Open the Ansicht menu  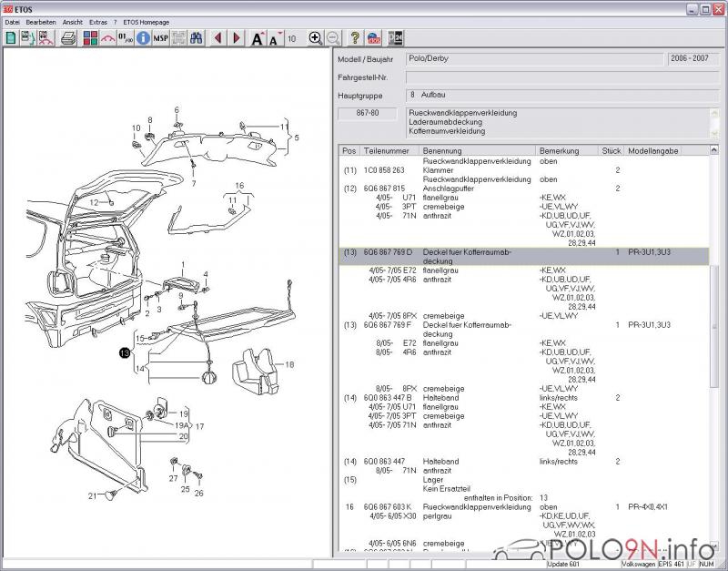tap(73, 22)
